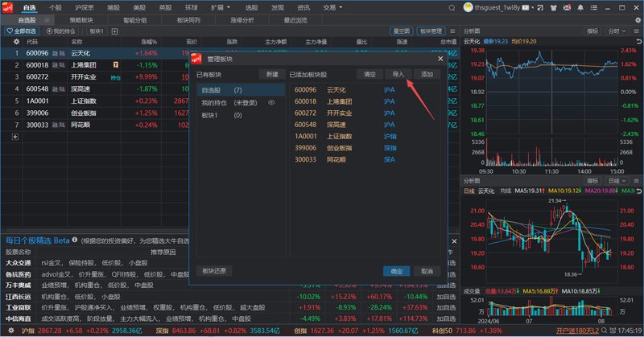Click the 导入 import button
Screen dimensions: 644x337
point(398,74)
